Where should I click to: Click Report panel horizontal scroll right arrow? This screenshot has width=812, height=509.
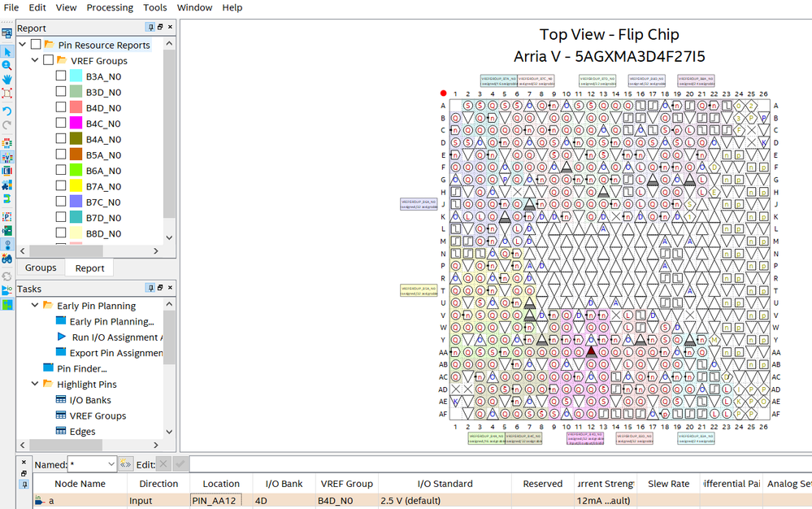pyautogui.click(x=156, y=250)
